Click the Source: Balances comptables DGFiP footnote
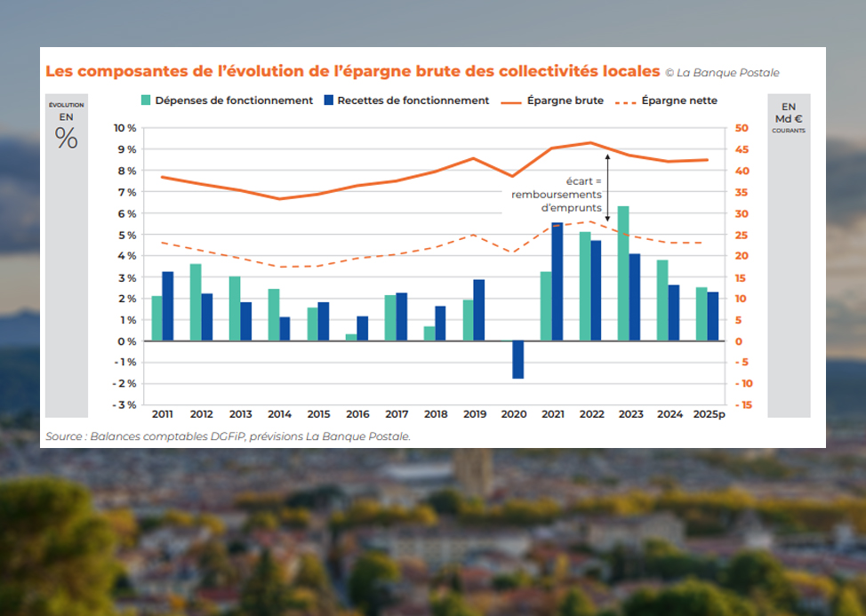The height and width of the screenshot is (616, 866). (229, 436)
